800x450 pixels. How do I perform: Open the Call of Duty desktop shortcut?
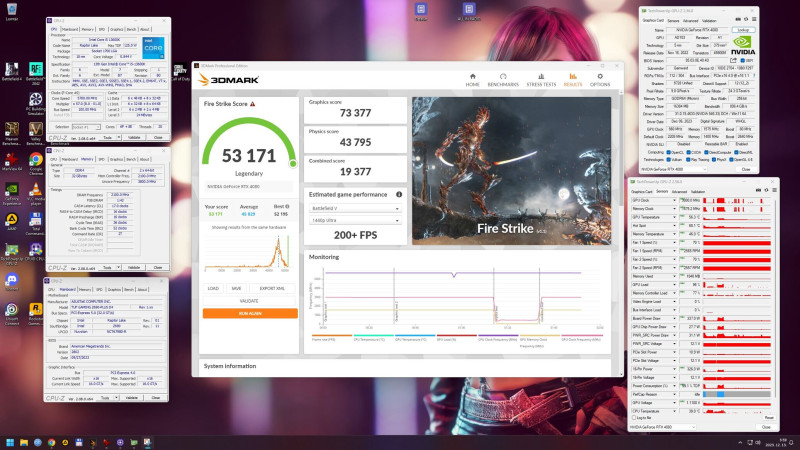[180, 72]
